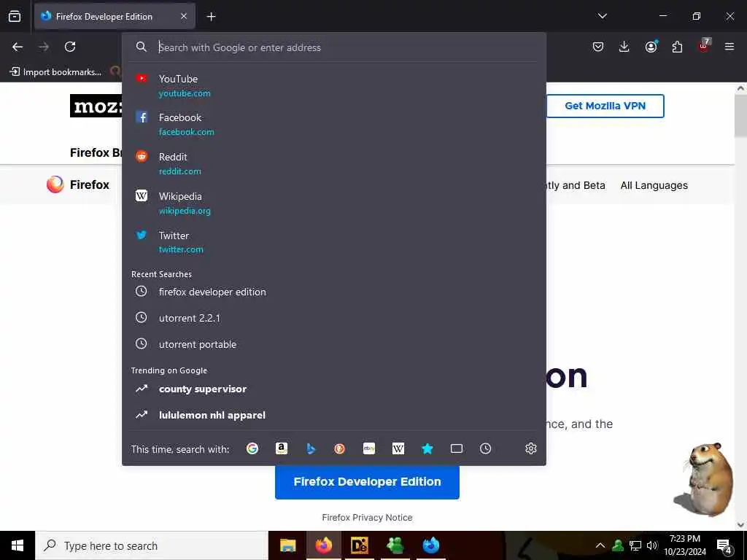Switch to Firefox in the taskbar
Viewport: 747px width, 560px height.
(323, 545)
